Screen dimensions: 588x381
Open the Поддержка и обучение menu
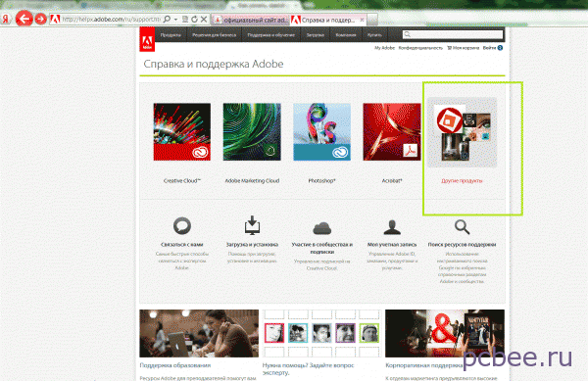click(271, 35)
